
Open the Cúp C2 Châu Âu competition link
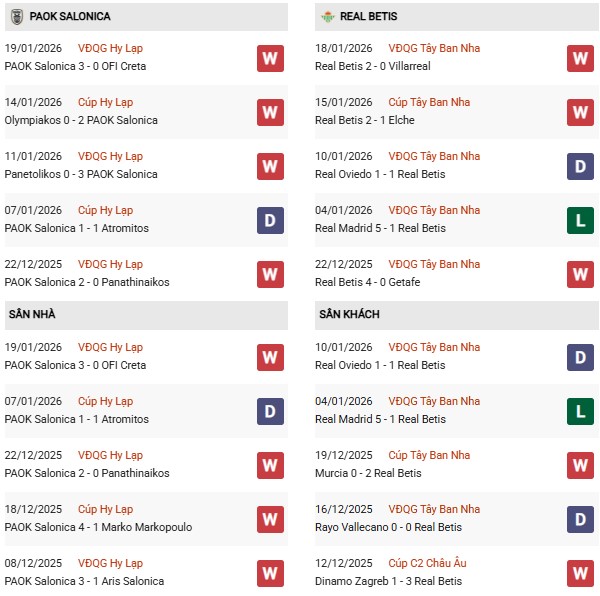tap(427, 563)
